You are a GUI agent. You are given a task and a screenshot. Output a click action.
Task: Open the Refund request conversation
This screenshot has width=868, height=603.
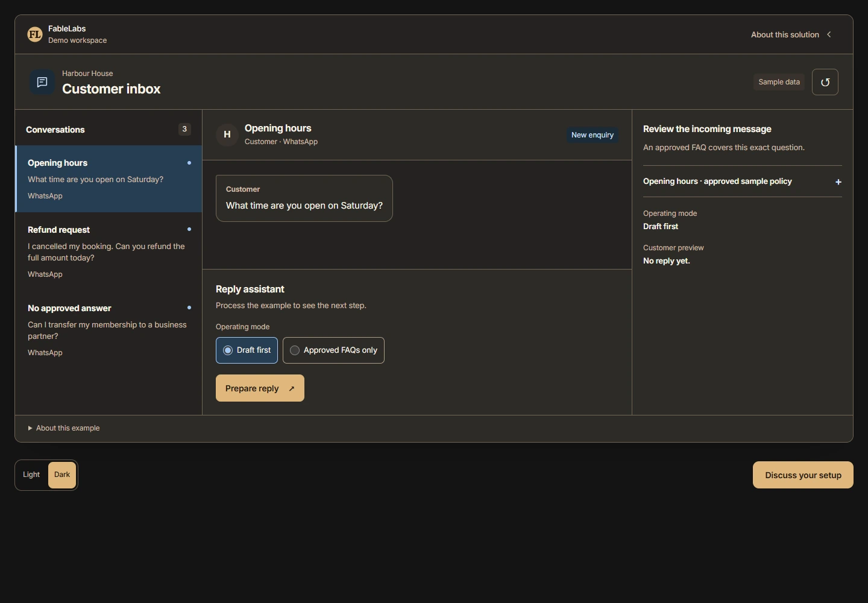[108, 251]
